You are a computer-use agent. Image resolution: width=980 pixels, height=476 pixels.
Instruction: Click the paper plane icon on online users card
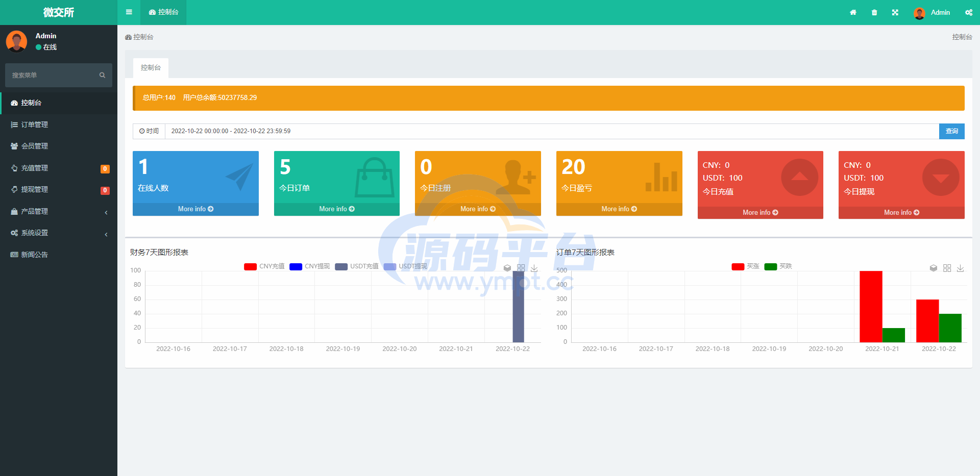239,177
